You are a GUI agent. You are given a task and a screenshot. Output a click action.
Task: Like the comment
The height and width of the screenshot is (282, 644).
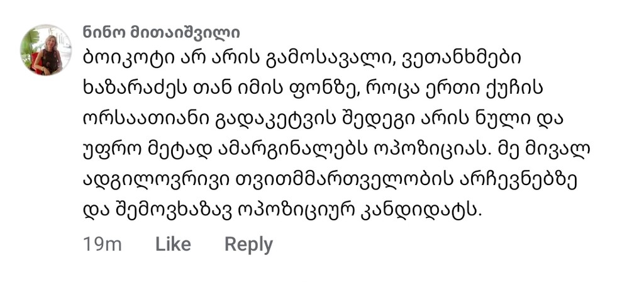pos(173,244)
